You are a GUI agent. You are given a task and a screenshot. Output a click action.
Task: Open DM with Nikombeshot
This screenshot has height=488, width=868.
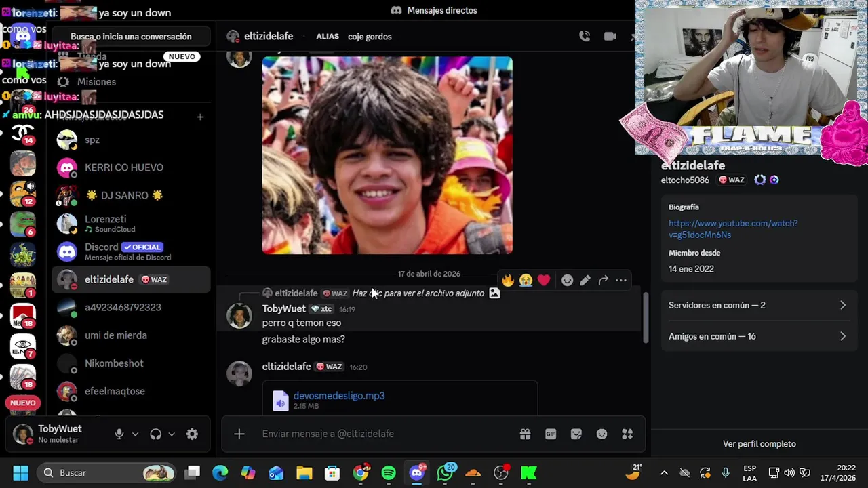(131, 363)
